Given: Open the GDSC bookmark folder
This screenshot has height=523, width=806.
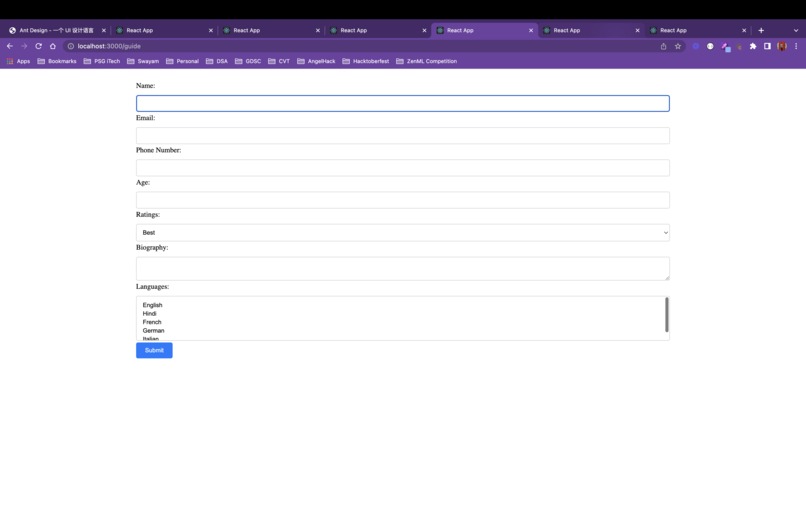Looking at the screenshot, I should click(x=248, y=61).
